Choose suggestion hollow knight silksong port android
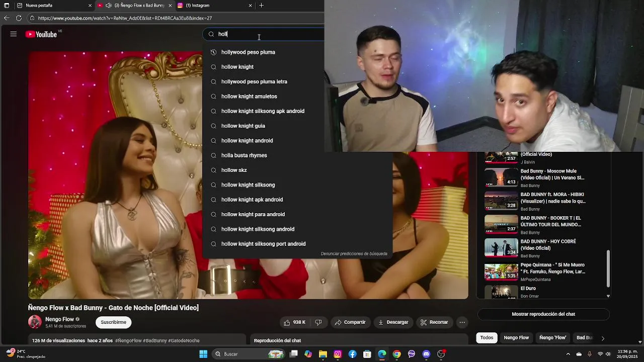 [297, 244]
